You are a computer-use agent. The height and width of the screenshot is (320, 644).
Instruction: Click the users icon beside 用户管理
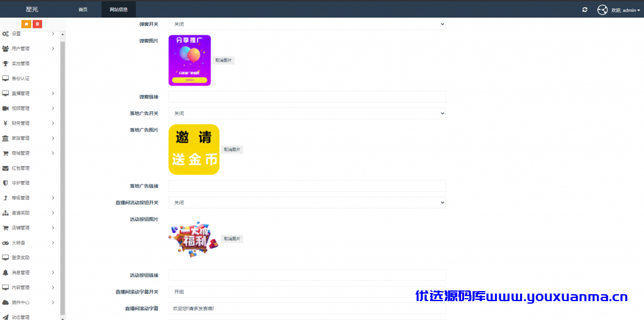pos(5,48)
